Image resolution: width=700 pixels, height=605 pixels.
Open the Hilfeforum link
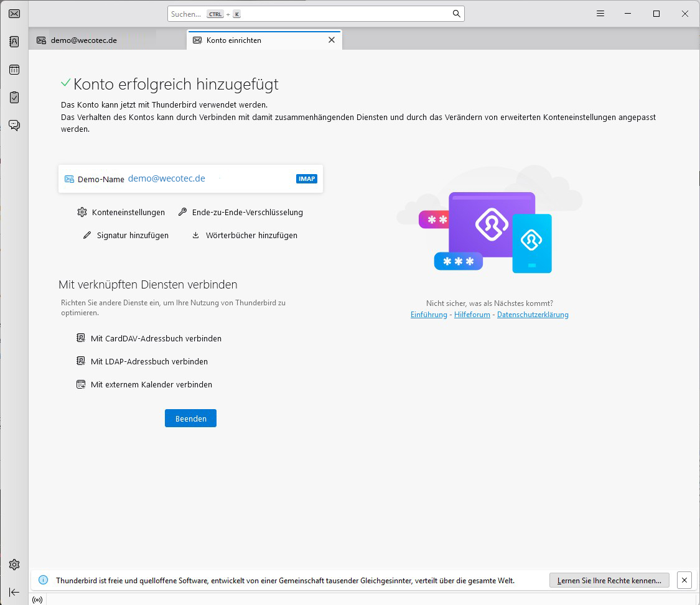(x=472, y=315)
